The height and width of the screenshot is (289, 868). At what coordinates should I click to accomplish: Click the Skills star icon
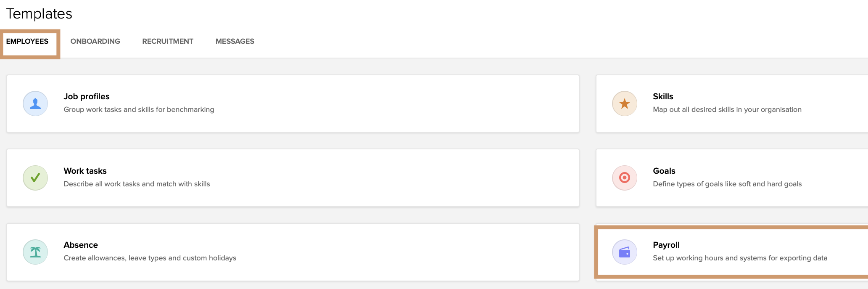(x=625, y=103)
